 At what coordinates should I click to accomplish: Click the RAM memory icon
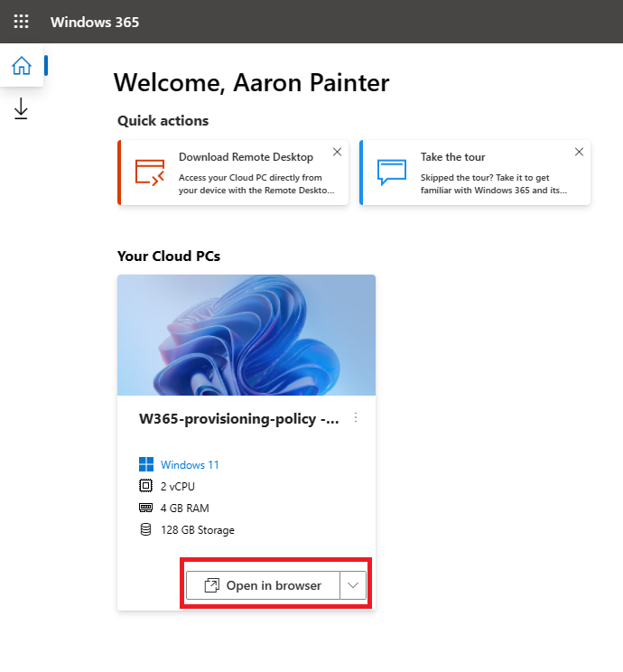(145, 508)
